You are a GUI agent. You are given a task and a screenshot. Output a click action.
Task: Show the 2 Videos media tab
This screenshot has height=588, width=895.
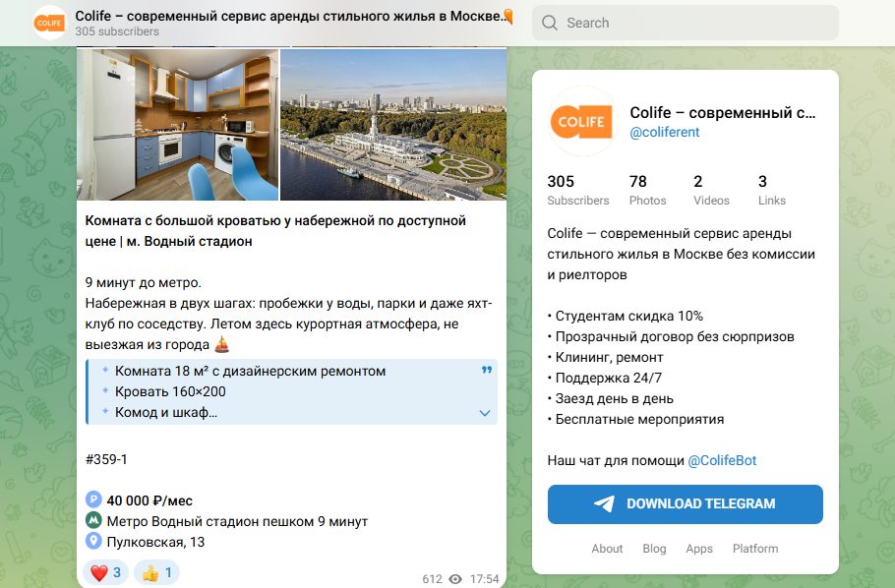pyautogui.click(x=711, y=190)
